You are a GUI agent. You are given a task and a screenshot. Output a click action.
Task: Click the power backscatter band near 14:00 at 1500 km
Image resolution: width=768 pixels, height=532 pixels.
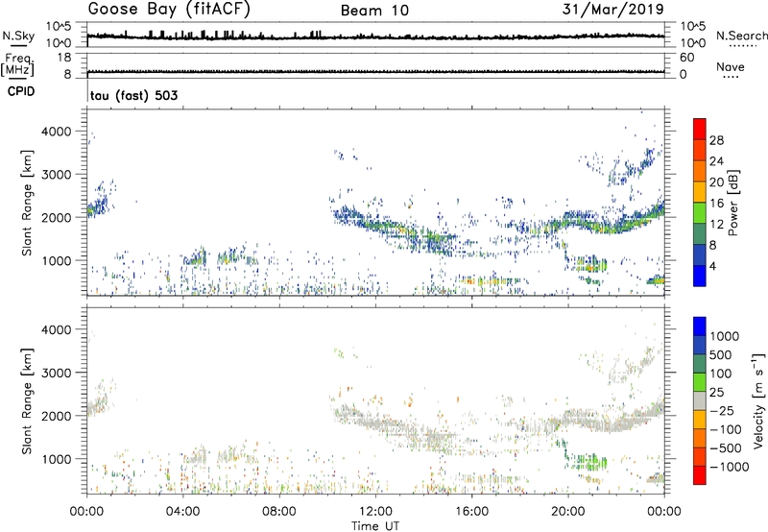coord(434,238)
